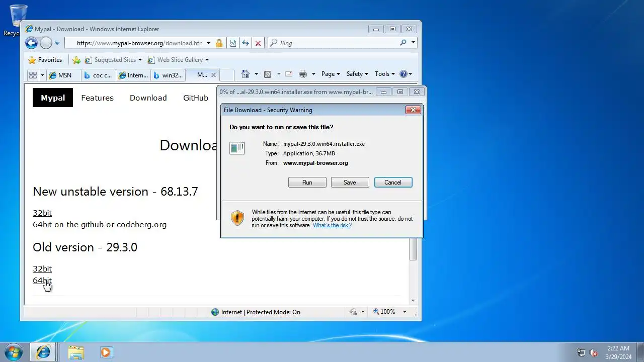The image size is (644, 362).
Task: Click the Run button in download dialog
Action: click(x=307, y=183)
